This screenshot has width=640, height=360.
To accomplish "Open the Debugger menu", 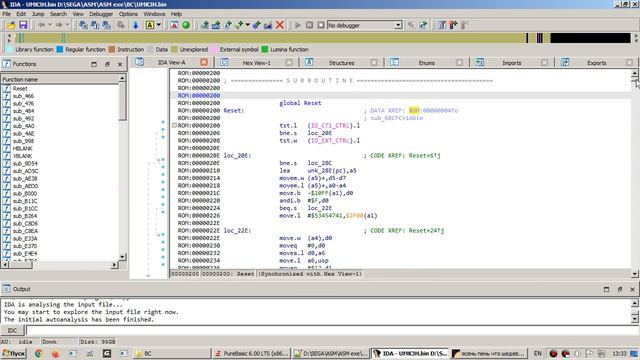I will click(101, 14).
